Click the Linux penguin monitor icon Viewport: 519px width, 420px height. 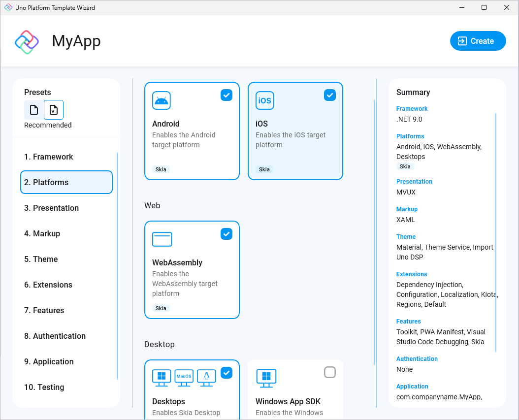[x=206, y=377]
